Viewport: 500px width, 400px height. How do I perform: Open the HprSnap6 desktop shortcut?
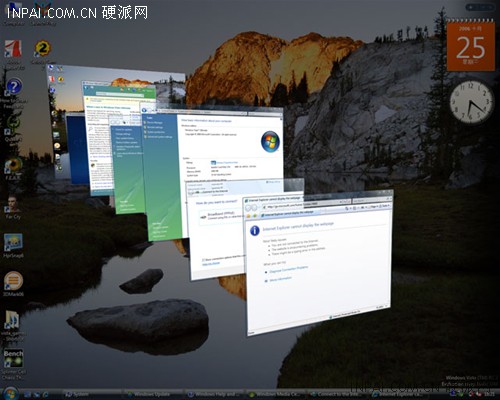pyautogui.click(x=13, y=245)
